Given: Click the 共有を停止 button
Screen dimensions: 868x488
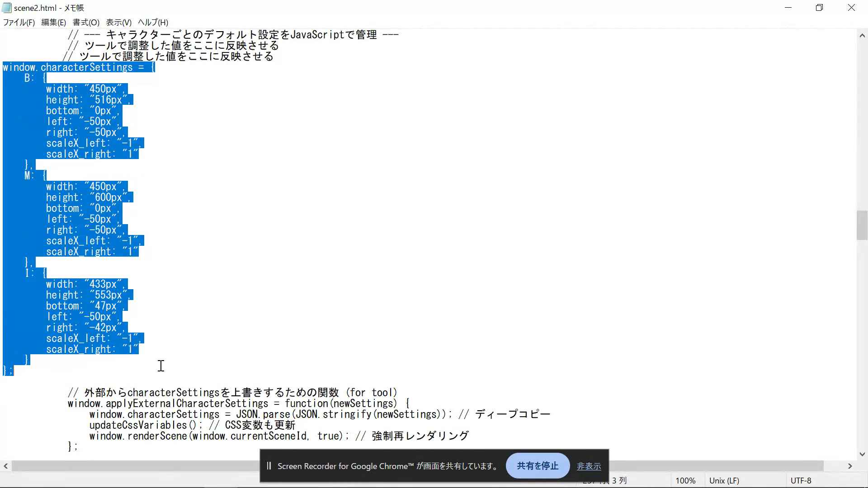Looking at the screenshot, I should tap(538, 466).
